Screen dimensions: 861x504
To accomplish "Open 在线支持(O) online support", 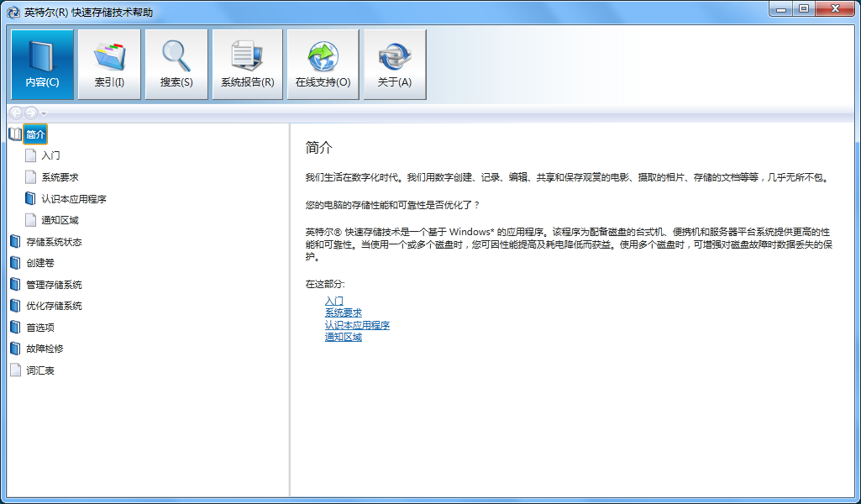I will [x=323, y=65].
